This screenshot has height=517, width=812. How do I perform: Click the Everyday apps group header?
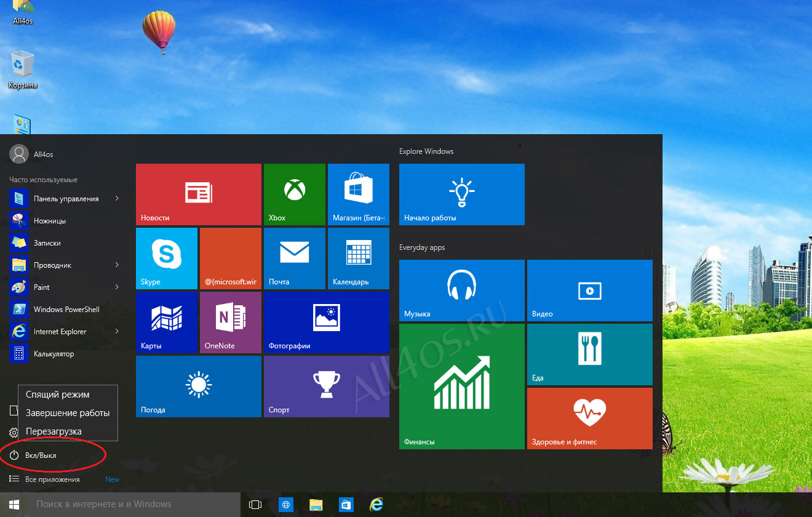[x=422, y=247]
